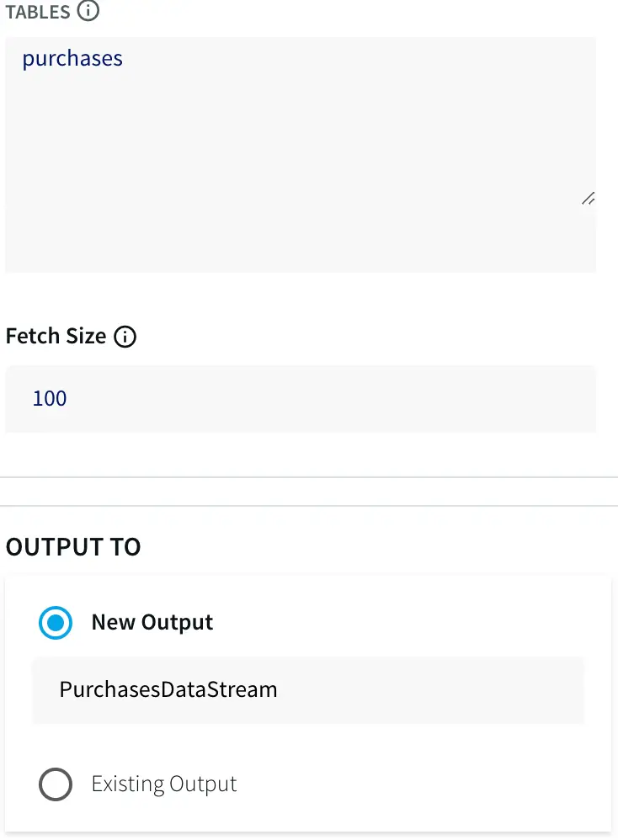The image size is (618, 840).
Task: Click blank space right of 100 in Fetch Size
Action: click(337, 398)
